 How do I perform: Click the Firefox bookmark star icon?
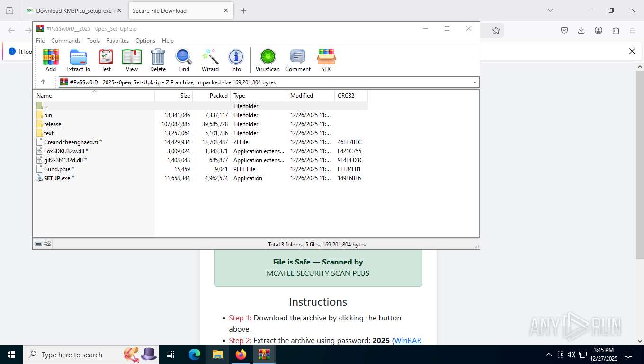[x=496, y=30]
